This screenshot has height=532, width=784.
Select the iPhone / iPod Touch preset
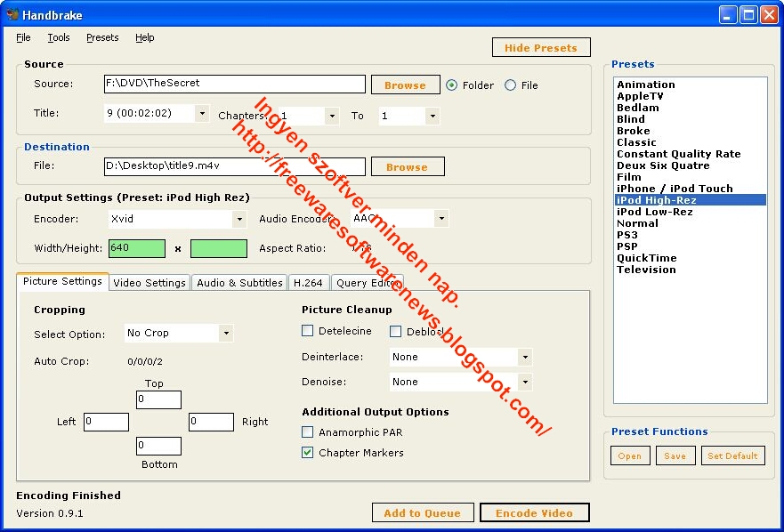pos(690,189)
